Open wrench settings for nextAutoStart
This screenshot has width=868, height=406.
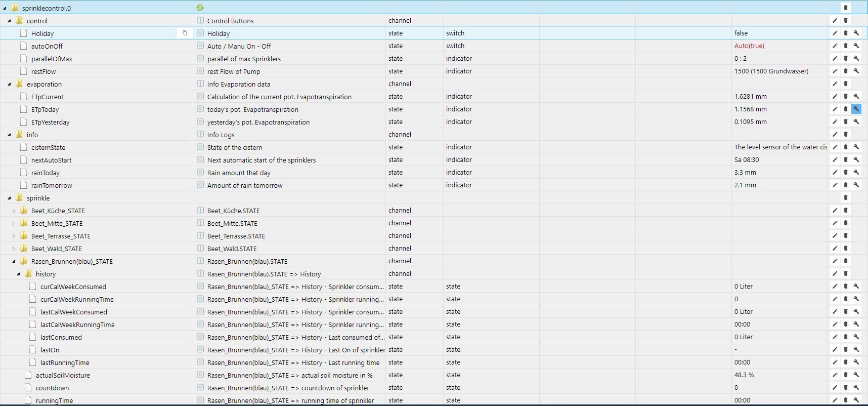coord(856,159)
